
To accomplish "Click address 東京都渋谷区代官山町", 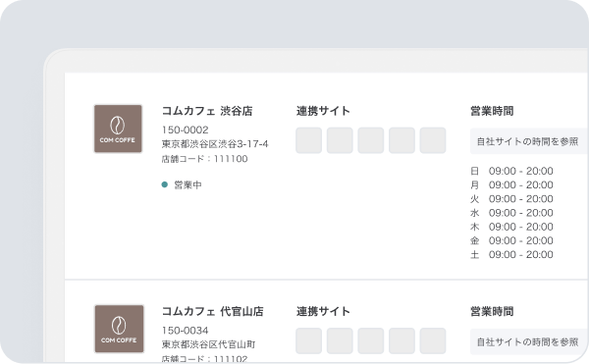I will [x=208, y=344].
